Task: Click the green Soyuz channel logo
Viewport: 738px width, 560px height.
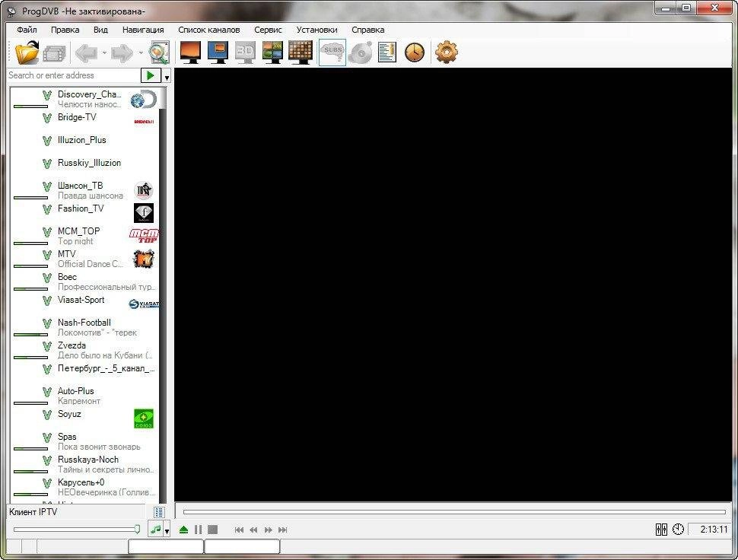Action: click(x=144, y=418)
